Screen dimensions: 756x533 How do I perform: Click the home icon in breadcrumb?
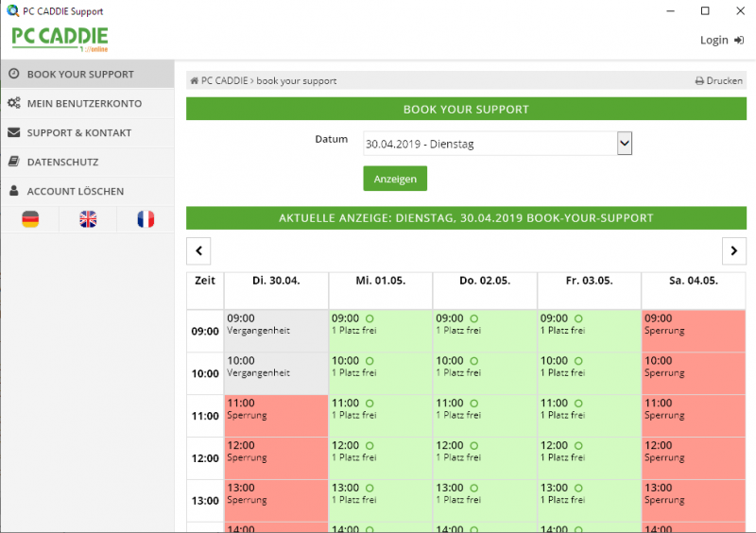point(194,80)
